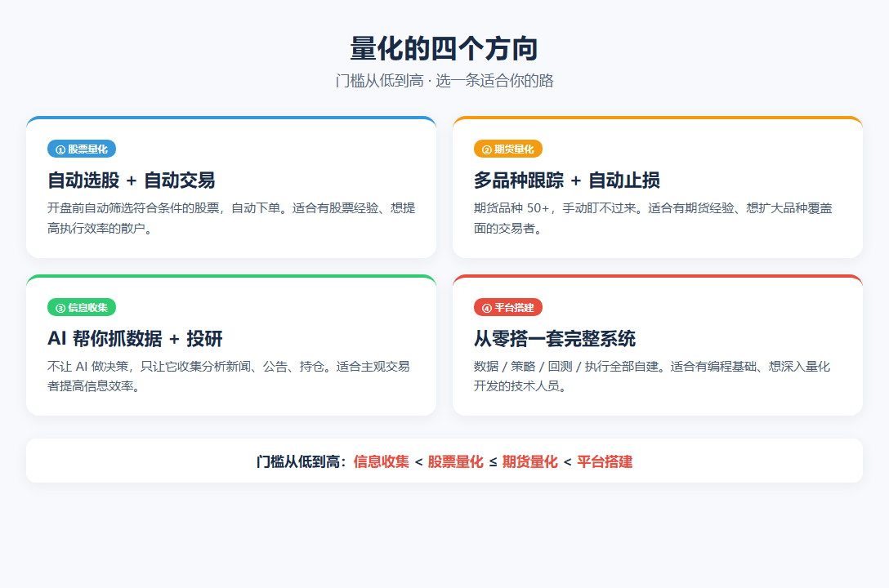Click the description starting with 不让 AI 做决策

pos(229,376)
